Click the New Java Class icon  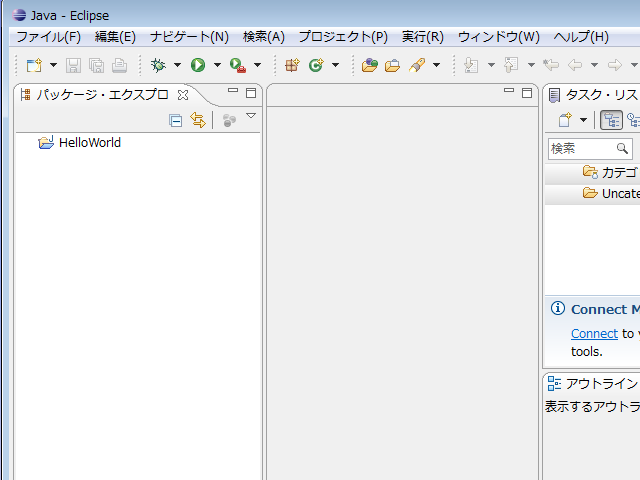(316, 65)
